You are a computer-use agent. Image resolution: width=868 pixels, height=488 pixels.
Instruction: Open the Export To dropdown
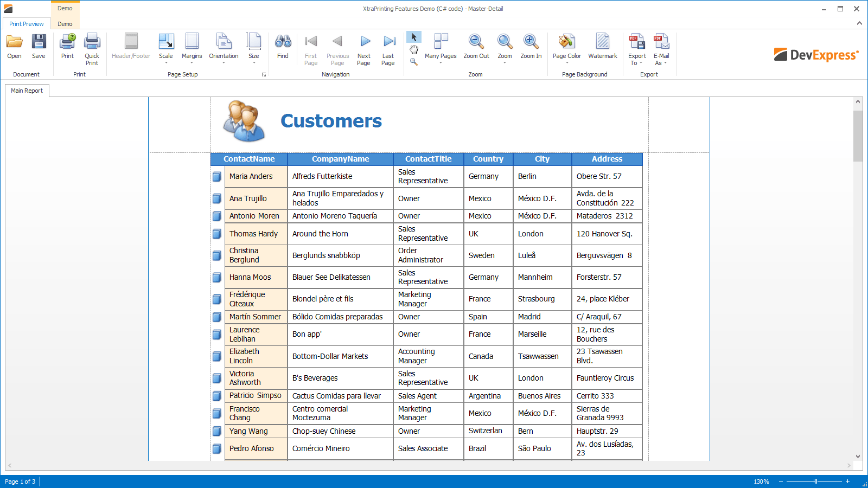(x=637, y=49)
